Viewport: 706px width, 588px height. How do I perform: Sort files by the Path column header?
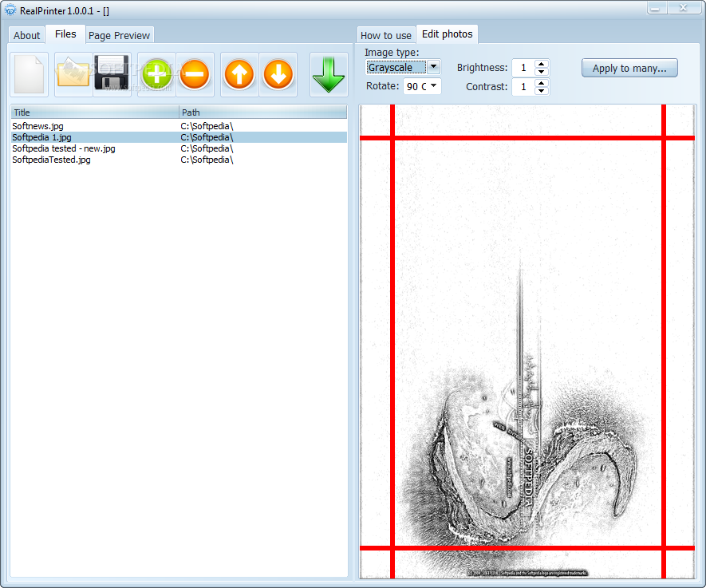coord(263,112)
